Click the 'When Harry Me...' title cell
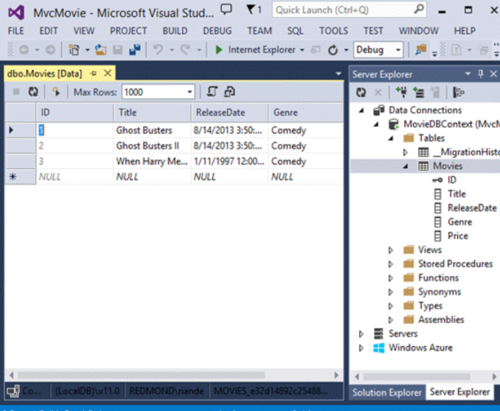500x411 pixels. click(152, 161)
